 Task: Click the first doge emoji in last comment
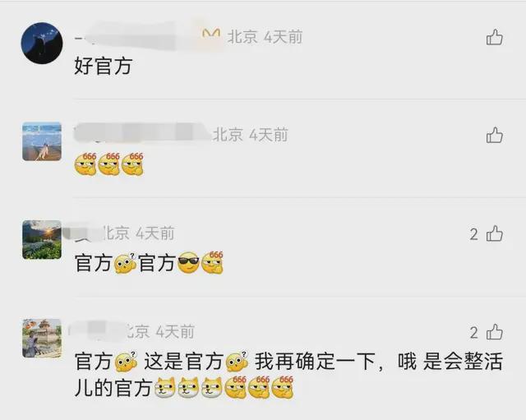[x=165, y=388]
